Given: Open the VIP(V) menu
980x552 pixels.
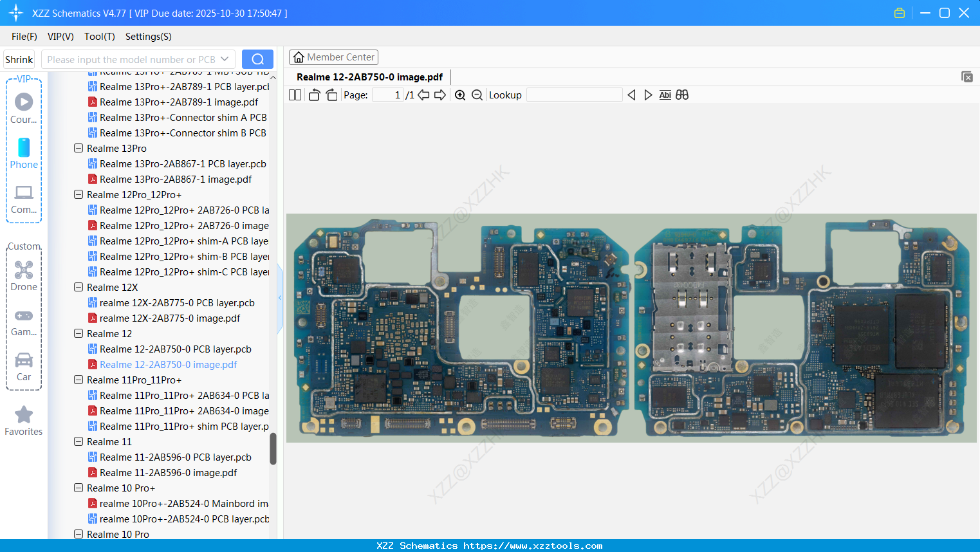Looking at the screenshot, I should point(60,37).
